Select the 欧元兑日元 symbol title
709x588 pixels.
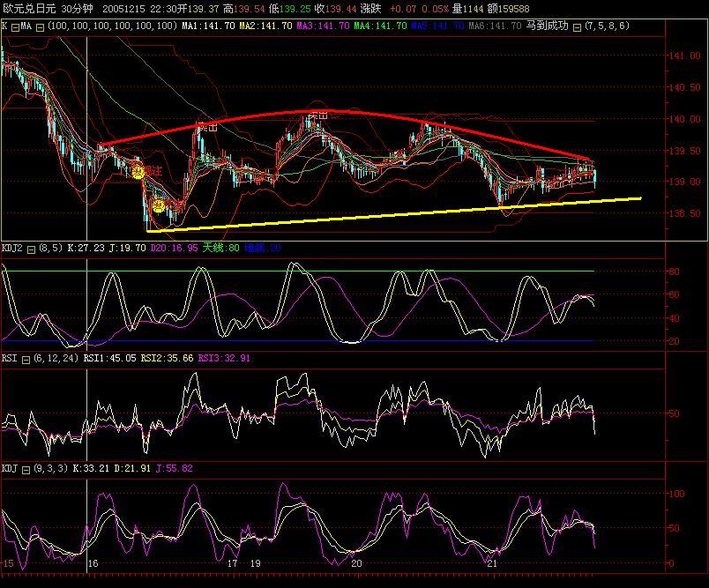click(29, 9)
